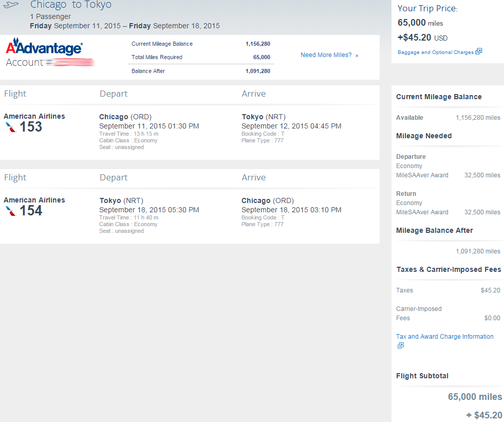Open Tax and Award Charge Information link
This screenshot has height=422, width=504.
pyautogui.click(x=444, y=337)
